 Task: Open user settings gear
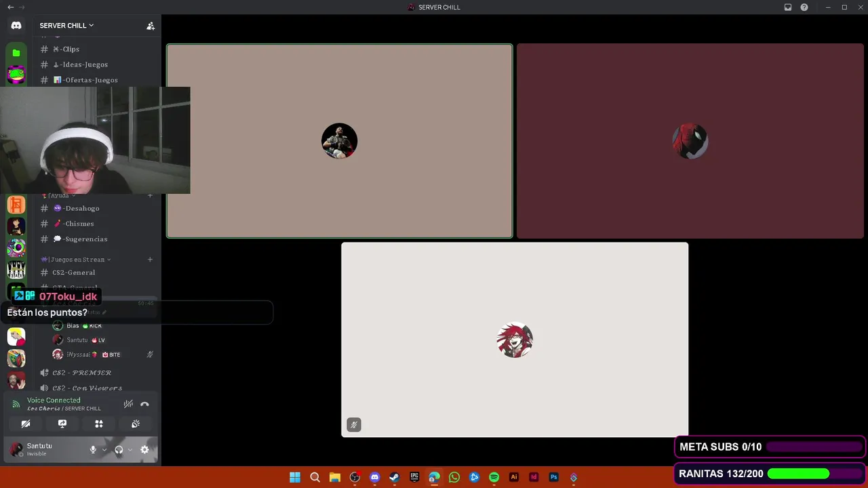click(x=144, y=449)
